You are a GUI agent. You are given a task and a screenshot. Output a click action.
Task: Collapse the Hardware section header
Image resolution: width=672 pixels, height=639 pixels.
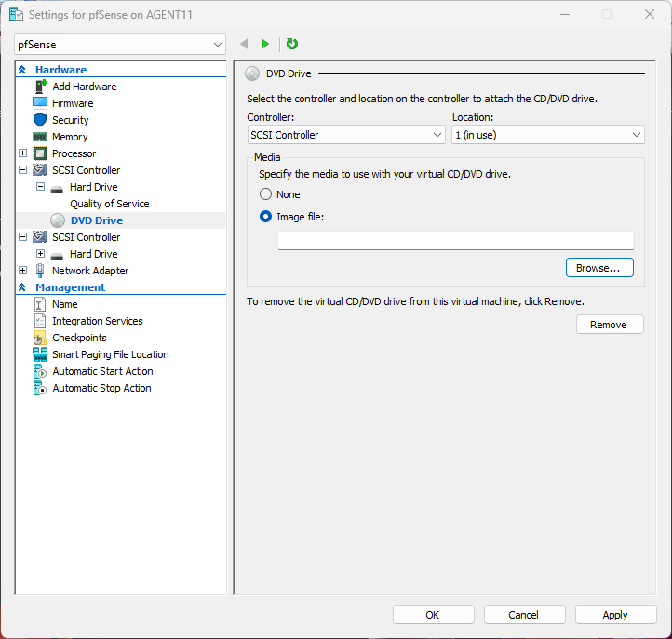pyautogui.click(x=22, y=70)
